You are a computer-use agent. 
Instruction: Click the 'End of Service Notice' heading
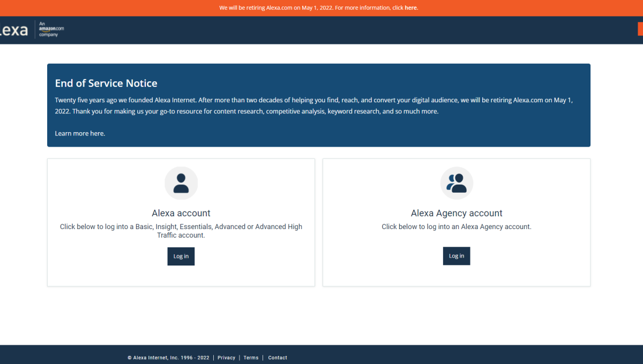[x=106, y=84]
